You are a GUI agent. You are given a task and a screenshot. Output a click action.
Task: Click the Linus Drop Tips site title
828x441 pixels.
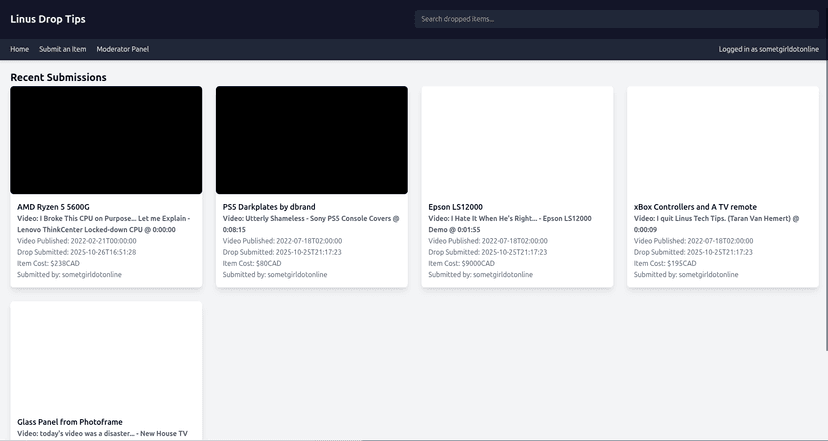point(51,19)
